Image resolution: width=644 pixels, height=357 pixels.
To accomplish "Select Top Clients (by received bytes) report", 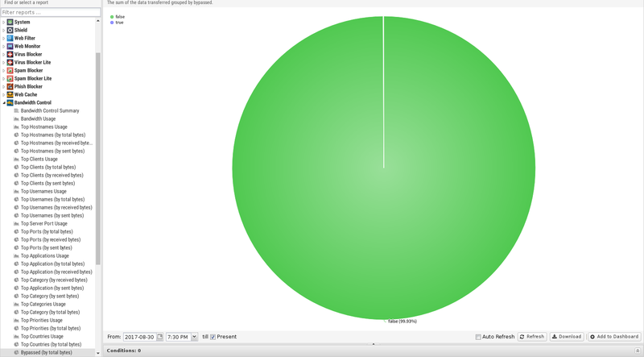I will [x=52, y=175].
